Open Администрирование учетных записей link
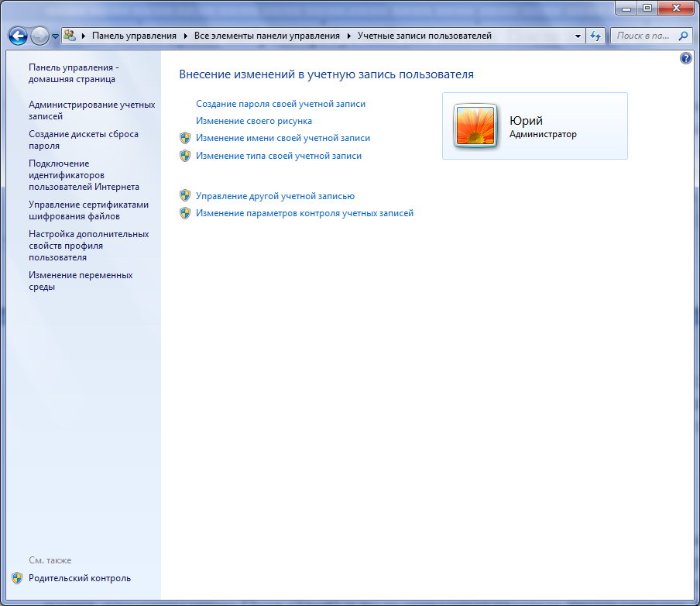The image size is (700, 606). [x=92, y=110]
